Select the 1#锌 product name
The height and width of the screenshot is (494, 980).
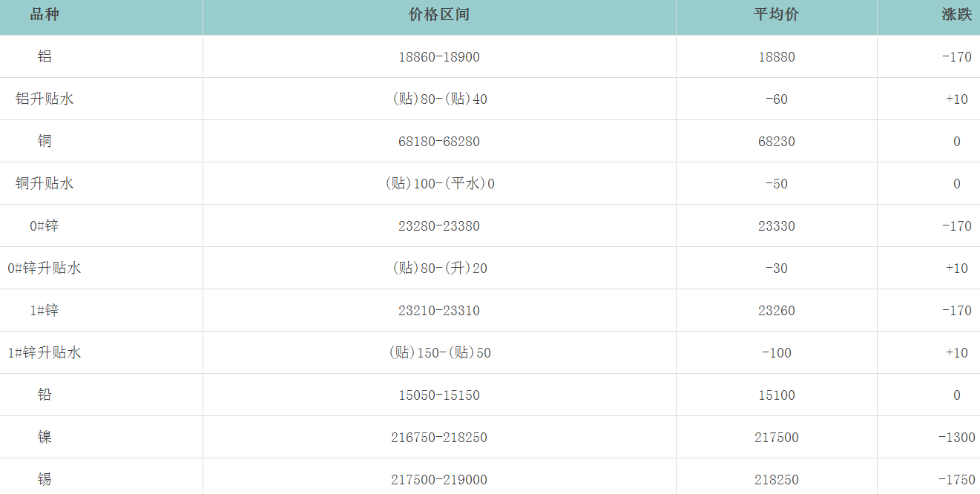(45, 311)
